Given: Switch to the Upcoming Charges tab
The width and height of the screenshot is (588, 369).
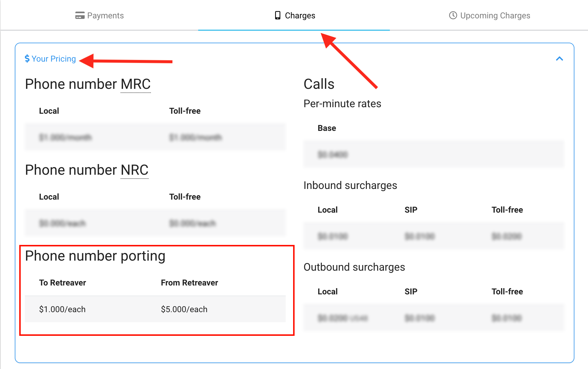Looking at the screenshot, I should coord(495,15).
